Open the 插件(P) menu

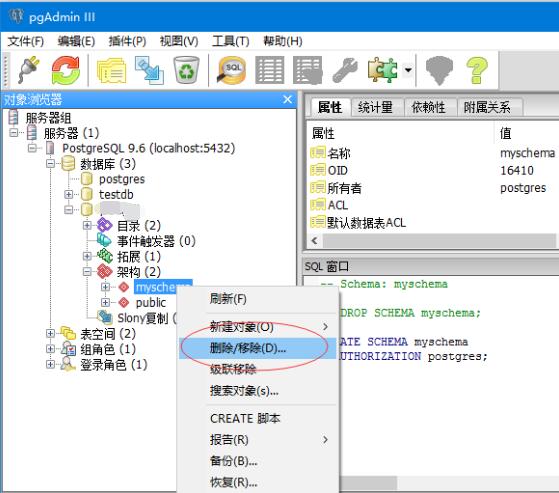pos(127,41)
